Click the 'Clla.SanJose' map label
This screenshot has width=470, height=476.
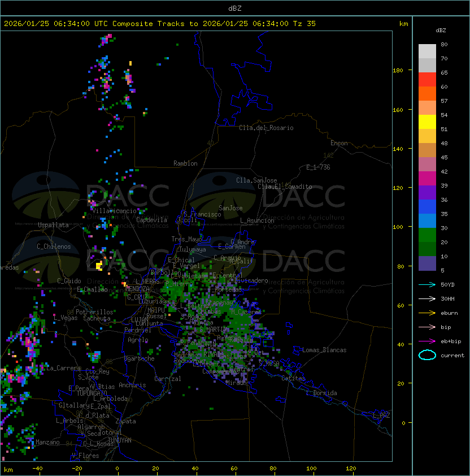(256, 180)
